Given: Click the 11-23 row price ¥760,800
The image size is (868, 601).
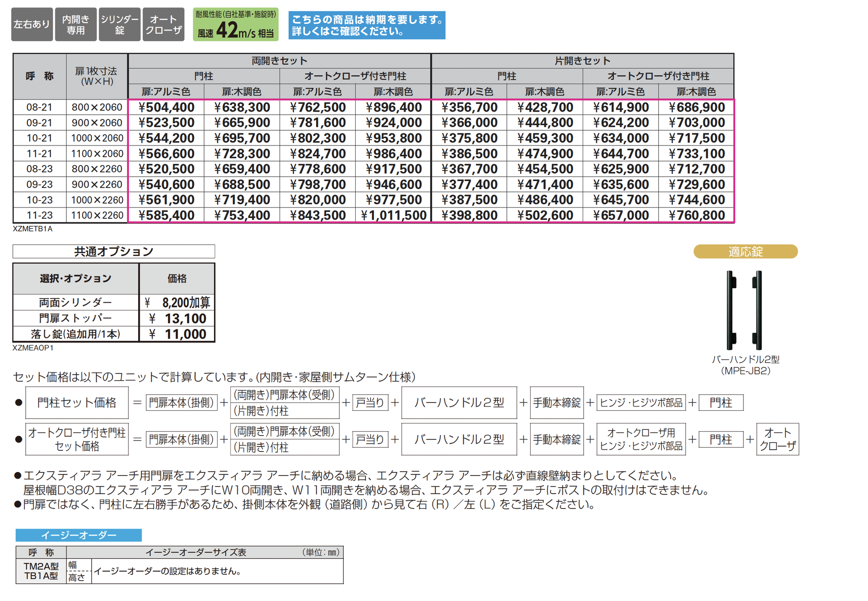Looking at the screenshot, I should [696, 215].
